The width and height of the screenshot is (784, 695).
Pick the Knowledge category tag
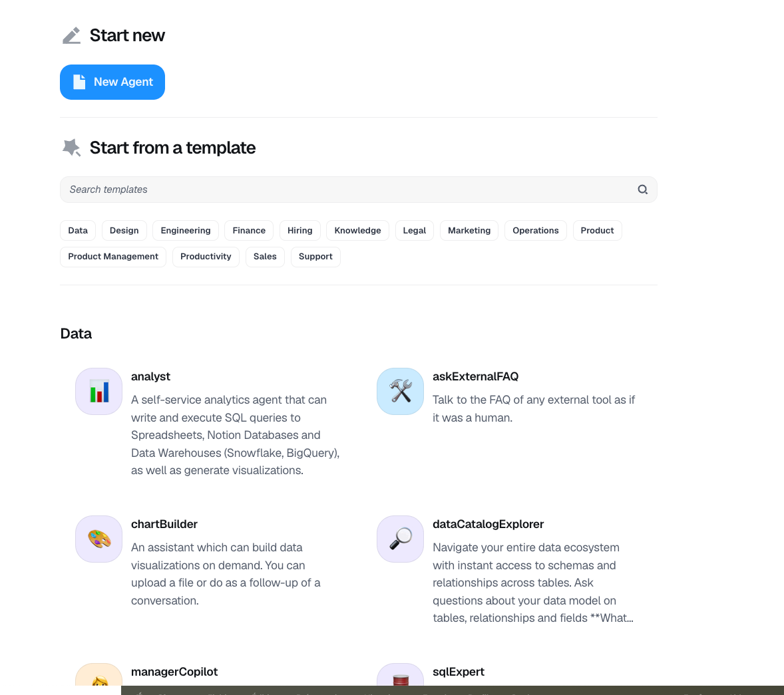point(357,230)
